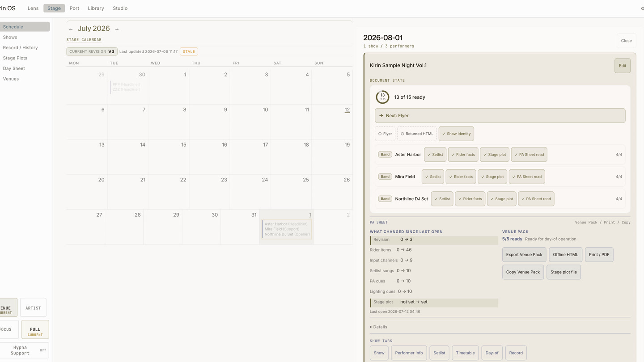Click Aster Harbor Stage plot chip
This screenshot has height=362, width=644.
[495, 155]
